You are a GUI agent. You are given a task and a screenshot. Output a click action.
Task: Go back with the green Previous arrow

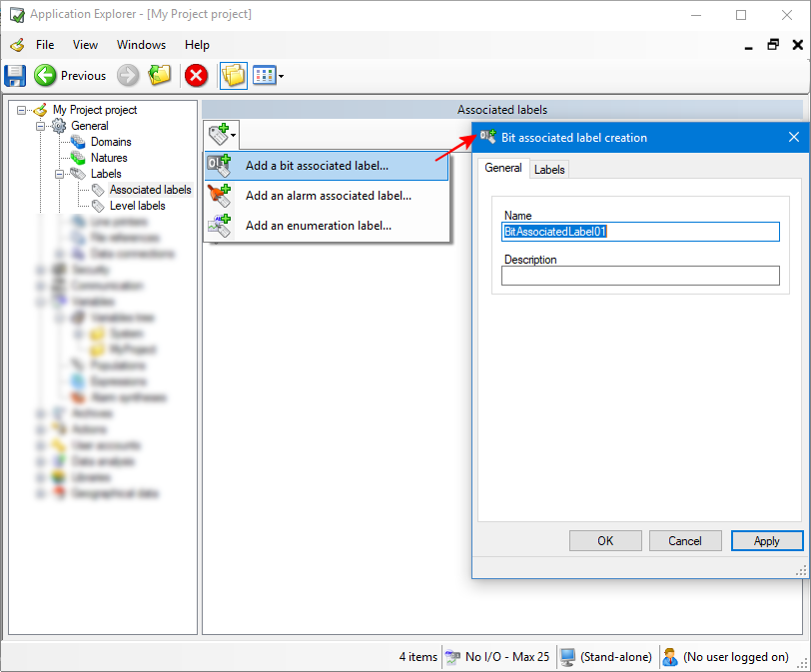[46, 76]
